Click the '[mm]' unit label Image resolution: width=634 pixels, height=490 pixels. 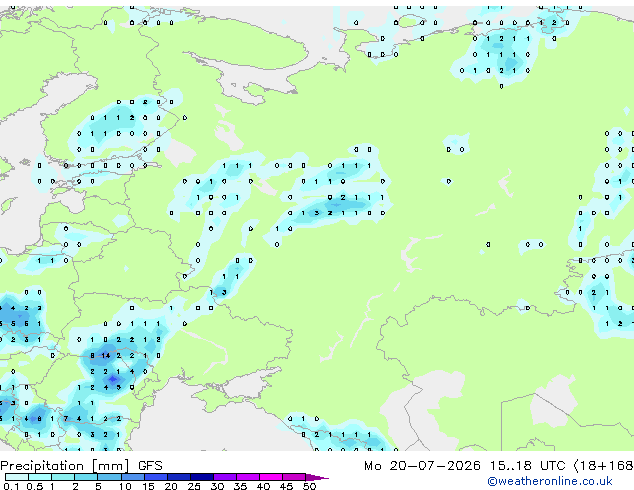[x=110, y=466]
